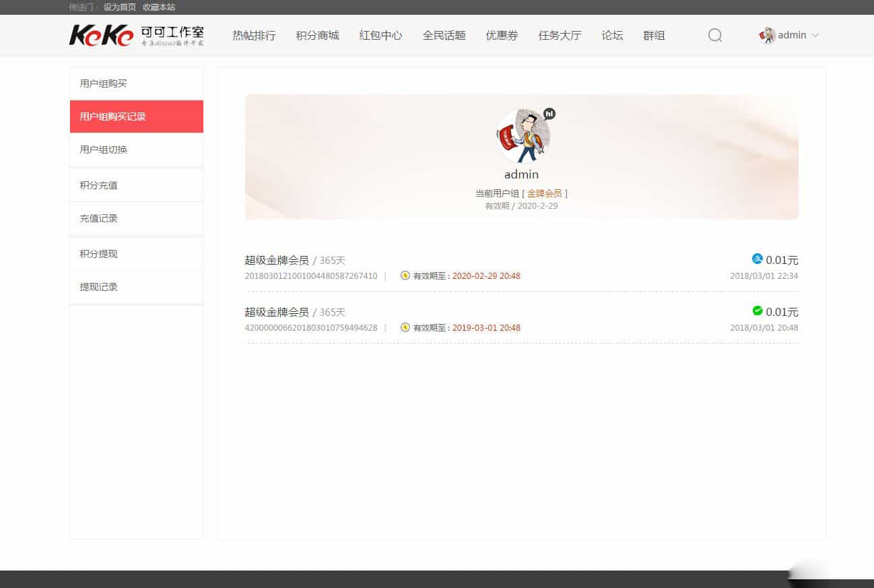Open 群组 in the top navigation

point(654,35)
